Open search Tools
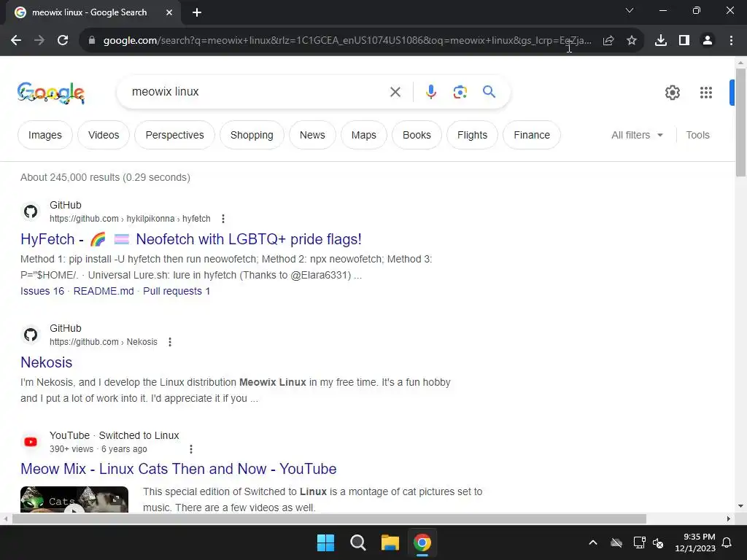 [x=698, y=135]
